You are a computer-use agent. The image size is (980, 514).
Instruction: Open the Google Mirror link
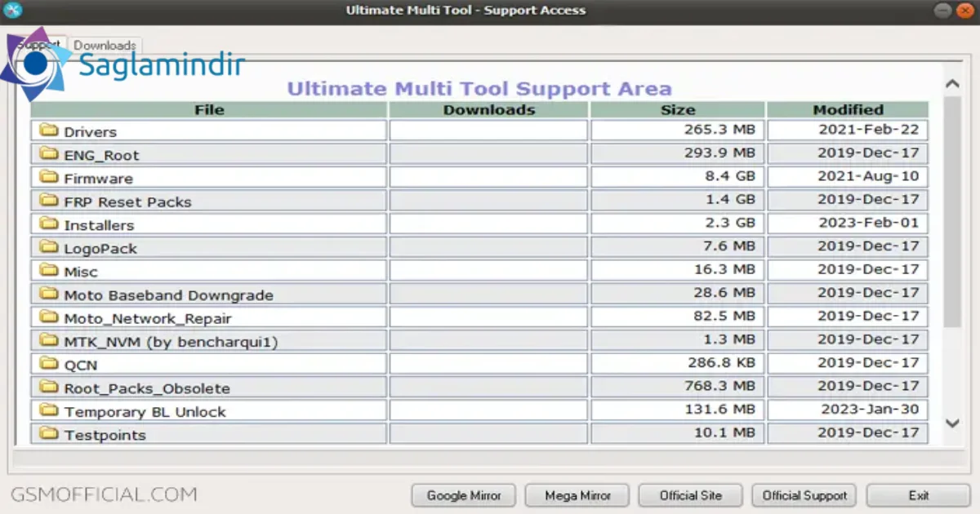(463, 495)
